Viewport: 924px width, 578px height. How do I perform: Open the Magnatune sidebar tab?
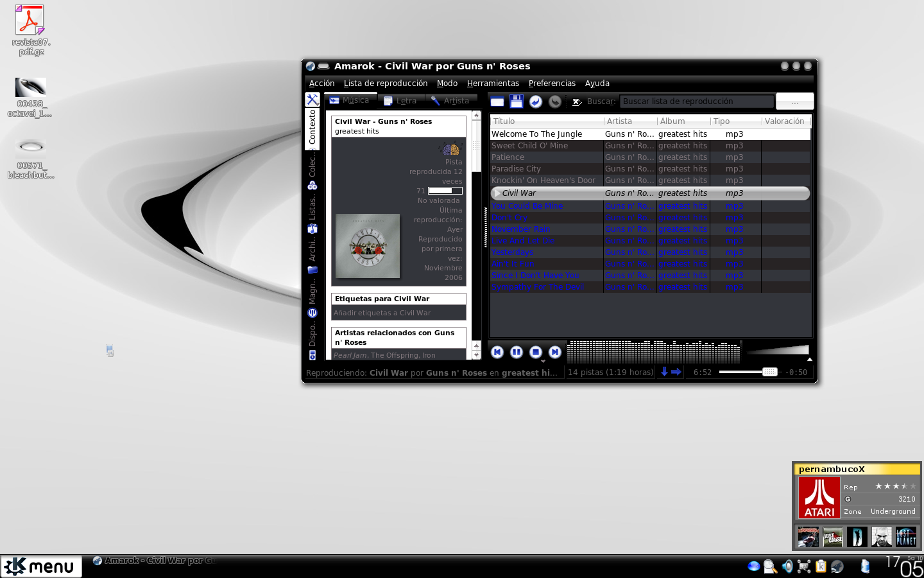click(312, 298)
